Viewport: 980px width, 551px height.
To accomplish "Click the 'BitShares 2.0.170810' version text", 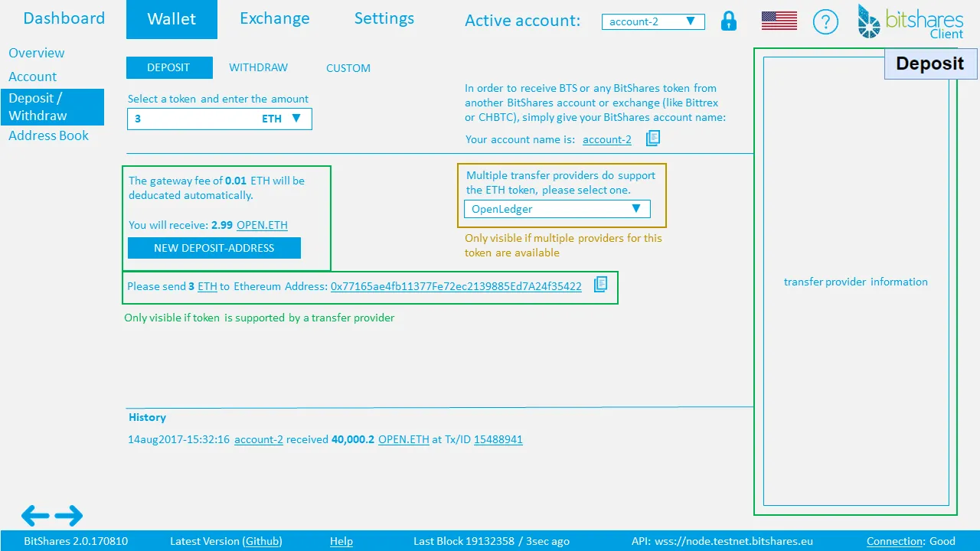I will coord(76,541).
